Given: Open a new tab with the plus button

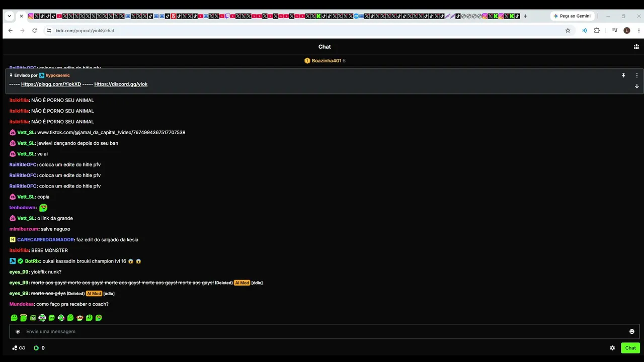Looking at the screenshot, I should point(525,16).
